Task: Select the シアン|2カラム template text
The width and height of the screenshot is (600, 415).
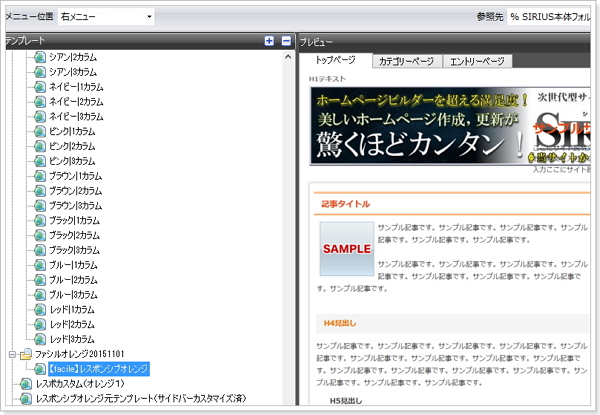Action: click(73, 57)
